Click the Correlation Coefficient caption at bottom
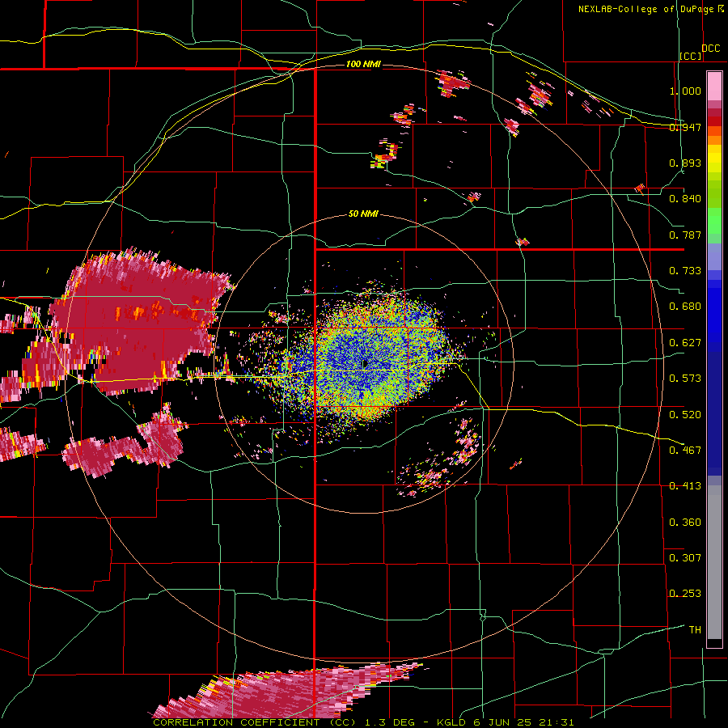This screenshot has height=728, width=728. pos(363,722)
